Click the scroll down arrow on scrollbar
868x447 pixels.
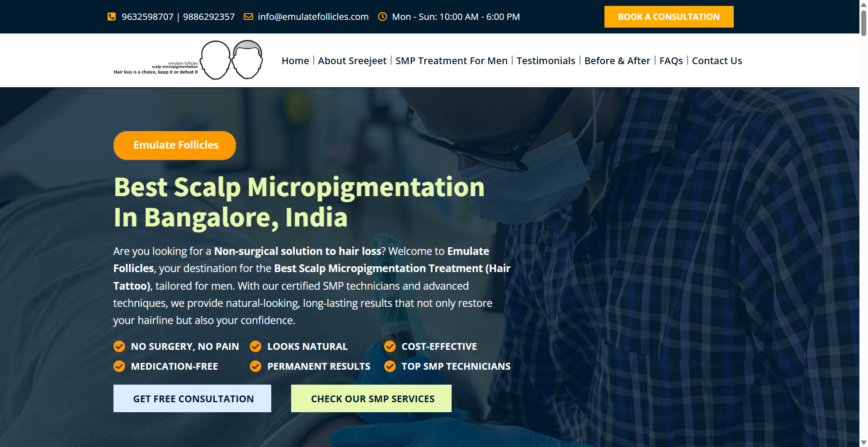click(x=863, y=442)
